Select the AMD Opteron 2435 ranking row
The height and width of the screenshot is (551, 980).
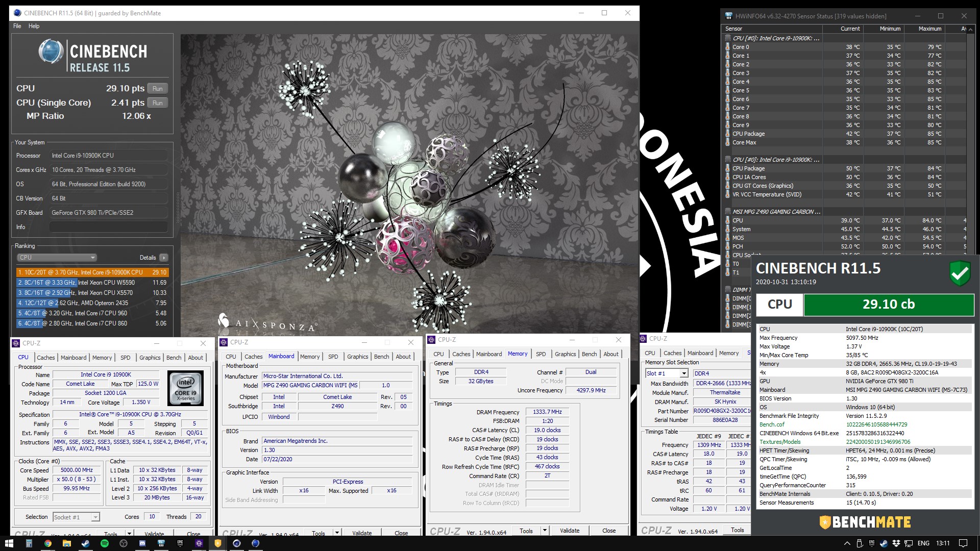(x=92, y=303)
